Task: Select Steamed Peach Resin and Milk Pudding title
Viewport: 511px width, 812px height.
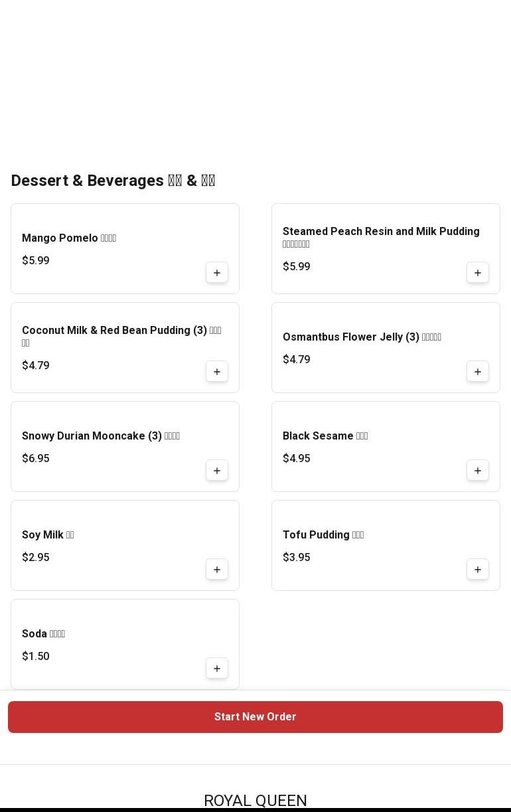Action: (381, 231)
